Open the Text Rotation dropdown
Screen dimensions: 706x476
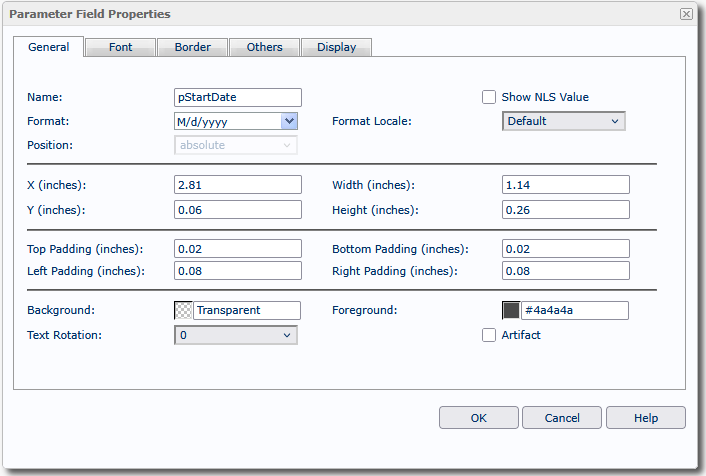click(x=236, y=335)
